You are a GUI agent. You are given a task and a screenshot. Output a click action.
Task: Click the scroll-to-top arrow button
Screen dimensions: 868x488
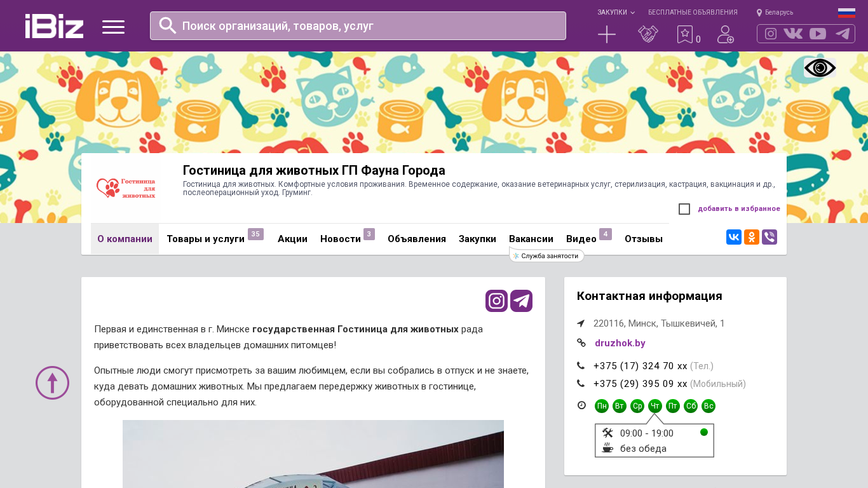tap(52, 383)
